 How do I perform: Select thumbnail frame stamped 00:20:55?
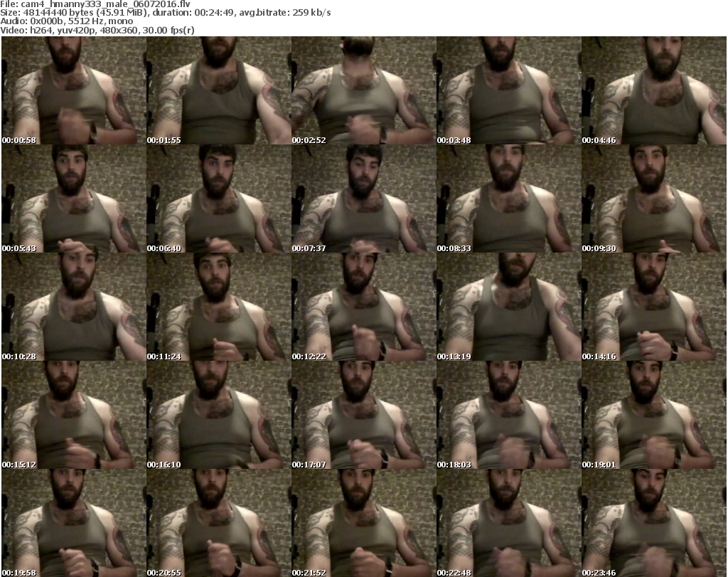pos(219,523)
